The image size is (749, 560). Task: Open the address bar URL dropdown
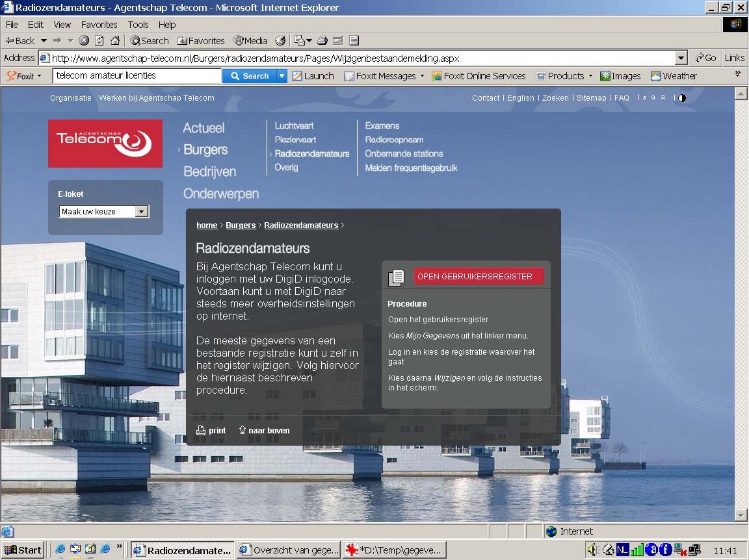[x=681, y=58]
